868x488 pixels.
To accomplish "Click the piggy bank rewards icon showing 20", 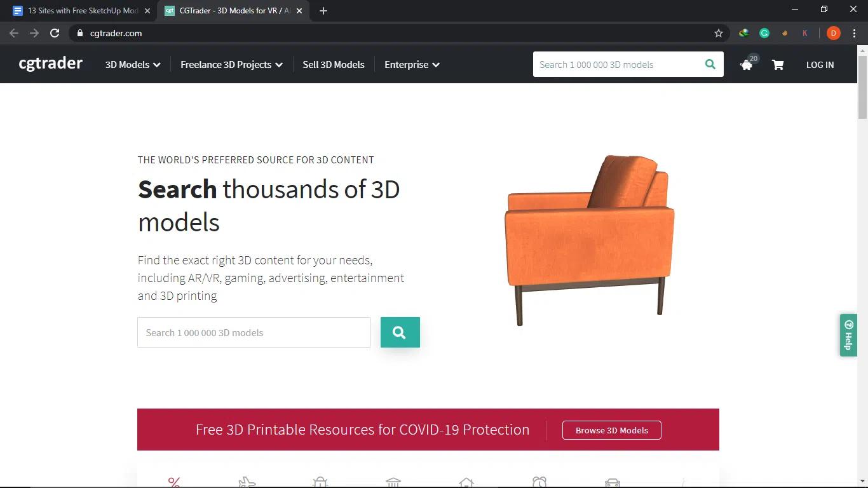I will coord(746,64).
